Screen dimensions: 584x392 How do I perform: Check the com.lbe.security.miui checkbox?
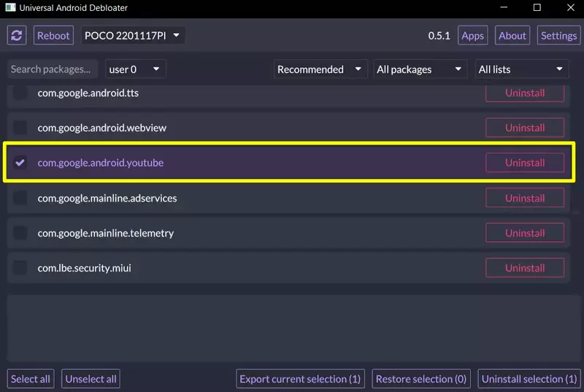20,268
